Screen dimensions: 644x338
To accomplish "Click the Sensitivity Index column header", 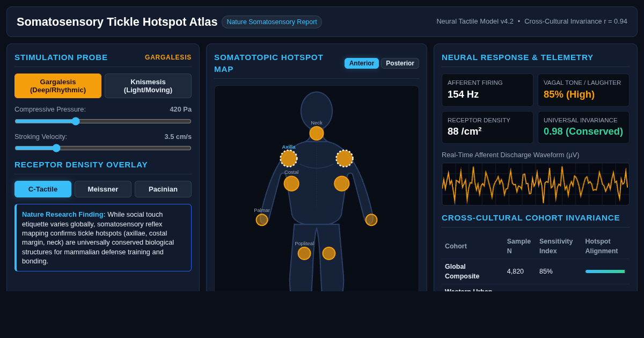I will (x=556, y=246).
